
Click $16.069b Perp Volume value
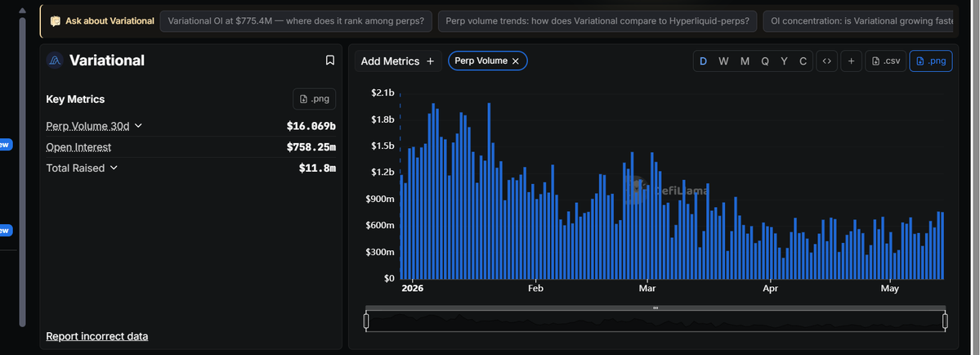[x=311, y=126]
